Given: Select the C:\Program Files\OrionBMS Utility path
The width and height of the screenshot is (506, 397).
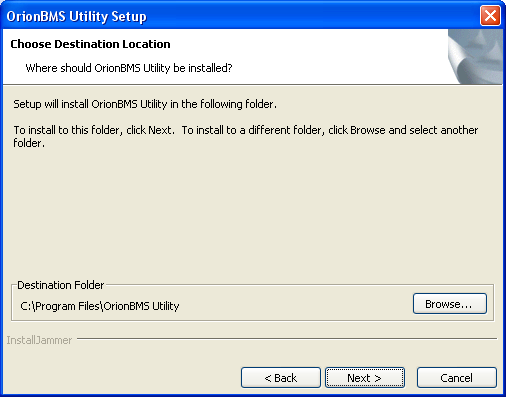Looking at the screenshot, I should [x=100, y=306].
